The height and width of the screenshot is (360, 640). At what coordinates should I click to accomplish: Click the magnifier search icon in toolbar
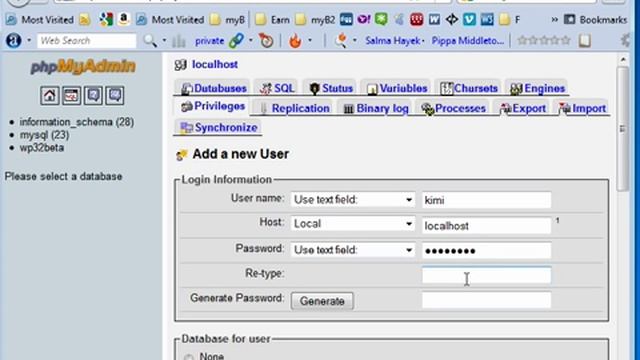pos(150,40)
